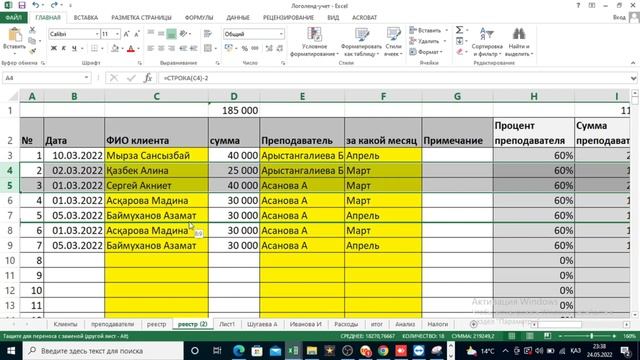Open Cell Styles (Стили ячеек)
This screenshot has width=640, height=360.
393,42
